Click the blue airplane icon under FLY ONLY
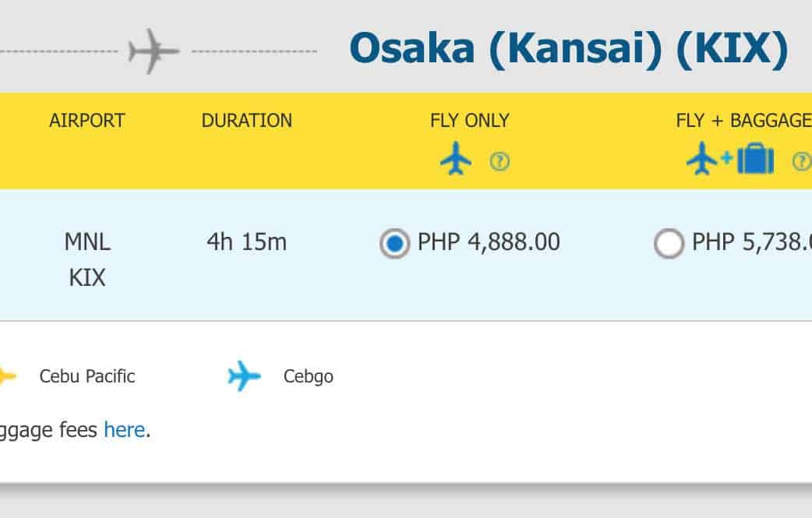This screenshot has height=518, width=812. 456,160
